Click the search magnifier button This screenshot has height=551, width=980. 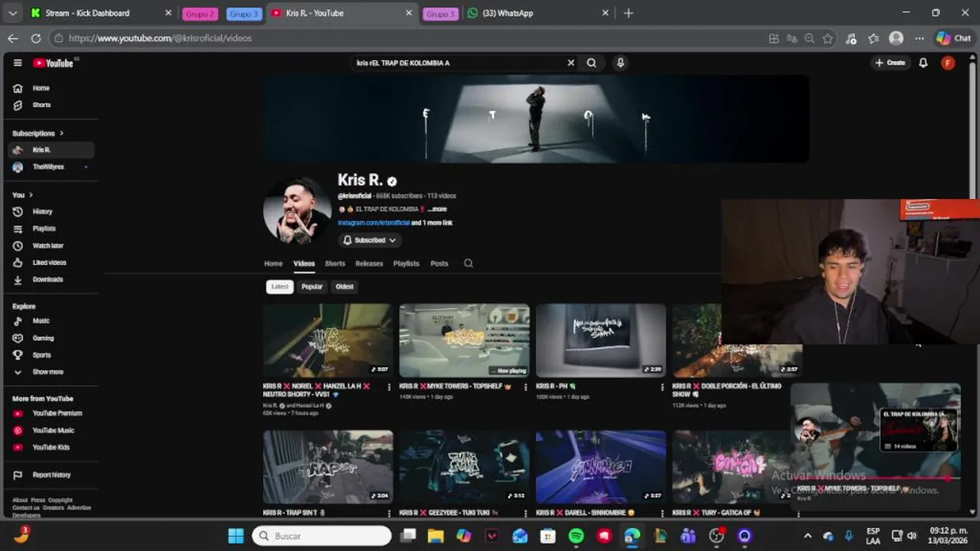[x=591, y=63]
